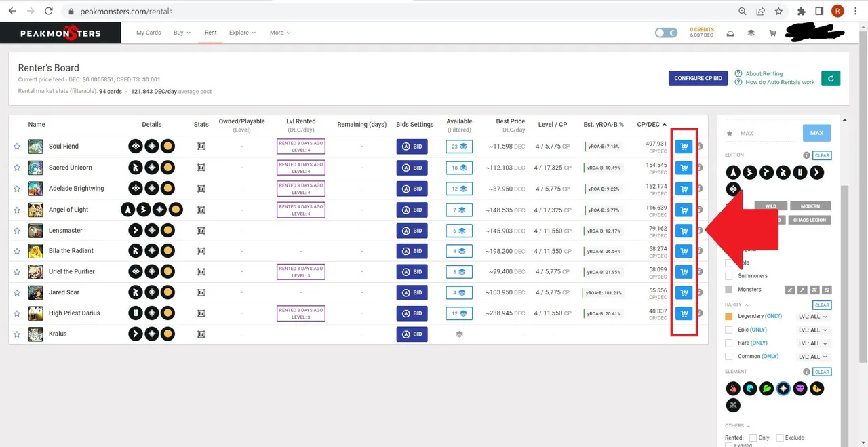Select the Modern format filter
Image resolution: width=868 pixels, height=447 pixels.
click(x=810, y=206)
